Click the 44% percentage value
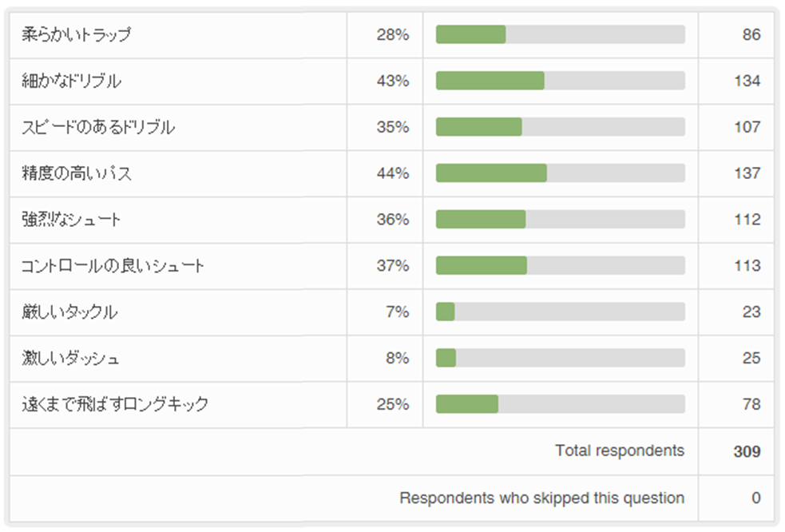 point(392,173)
